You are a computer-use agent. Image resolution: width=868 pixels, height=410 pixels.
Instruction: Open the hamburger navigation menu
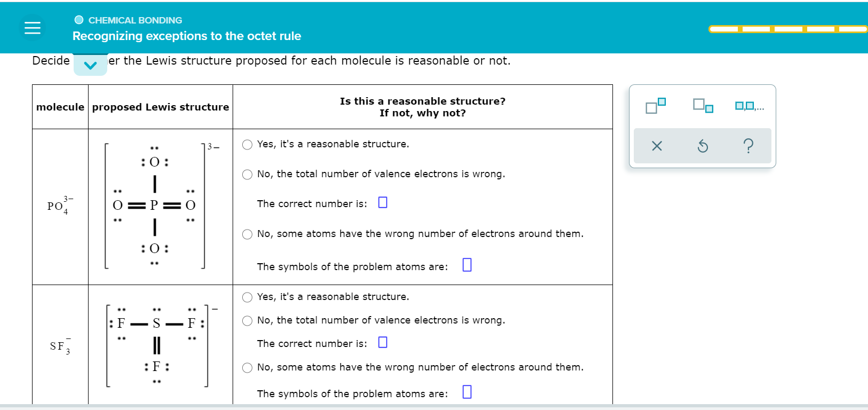pos(32,27)
